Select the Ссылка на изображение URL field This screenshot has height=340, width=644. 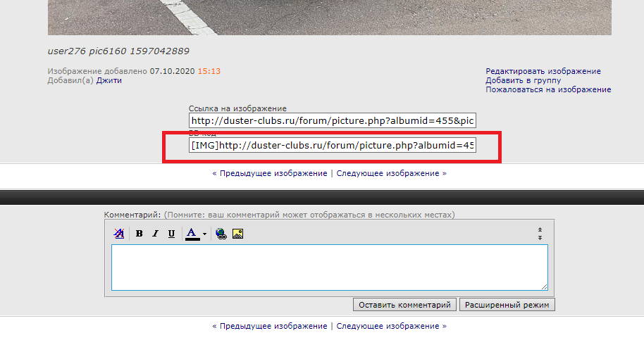tap(333, 121)
